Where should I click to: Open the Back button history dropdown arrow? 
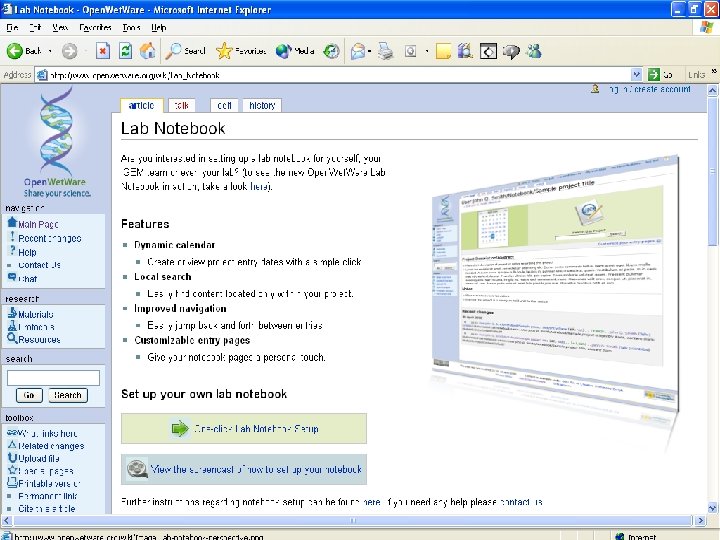click(x=50, y=51)
